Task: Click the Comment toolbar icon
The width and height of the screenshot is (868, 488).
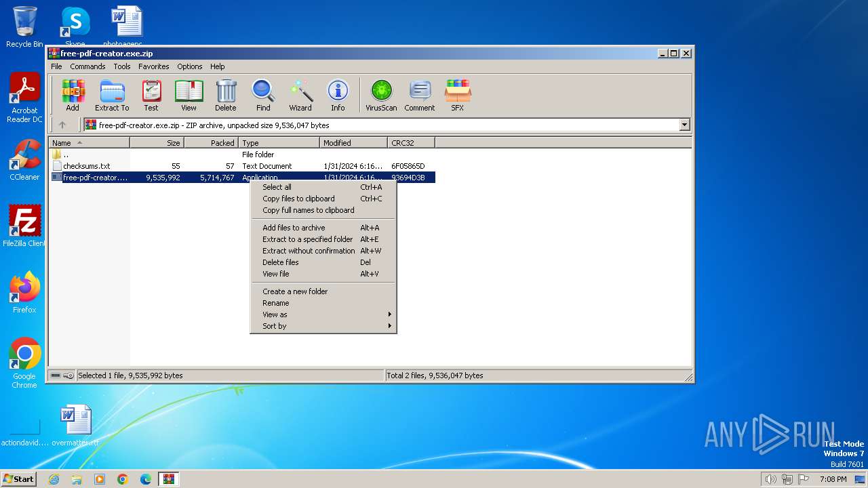Action: pyautogui.click(x=420, y=95)
